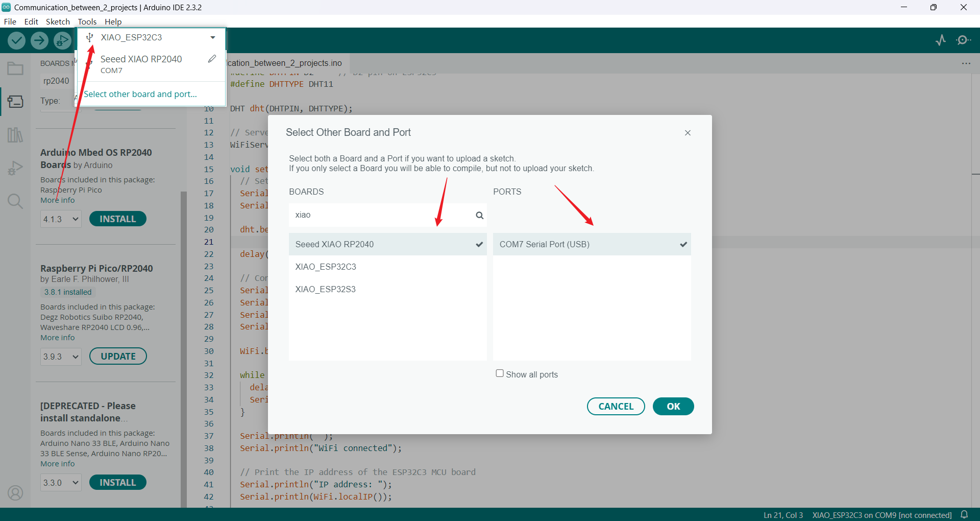Viewport: 980px width, 521px height.
Task: Close the Select Other Board and Port dialog
Action: 688,133
